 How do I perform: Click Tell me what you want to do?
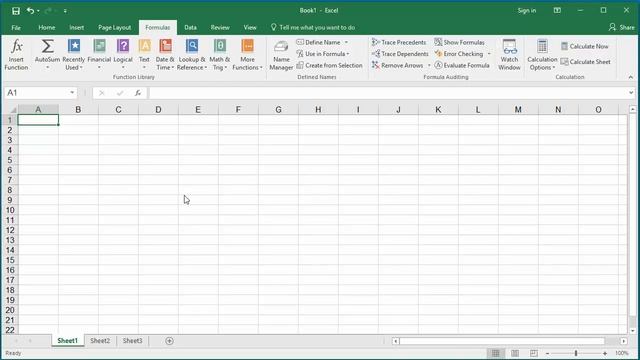[x=313, y=28]
